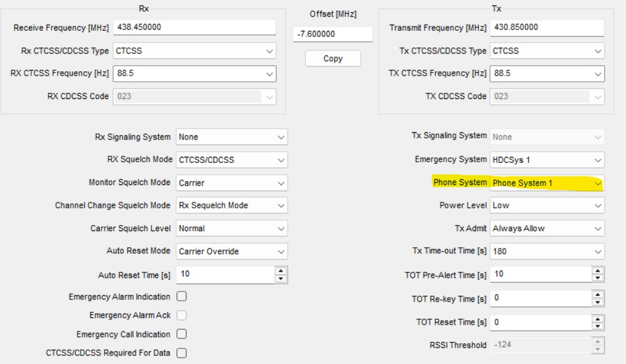Image resolution: width=626 pixels, height=364 pixels.
Task: Click the Transmit Frequency input field
Action: pos(546,28)
